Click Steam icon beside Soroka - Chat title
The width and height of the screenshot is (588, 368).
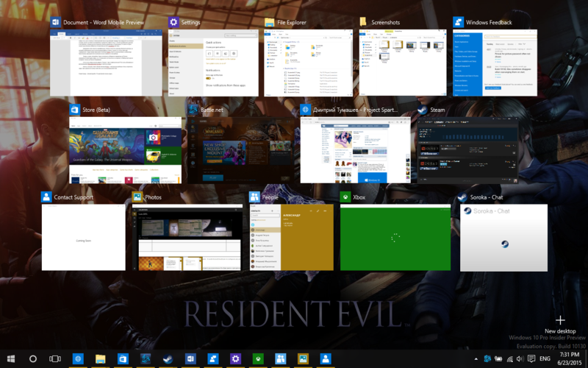coord(462,197)
